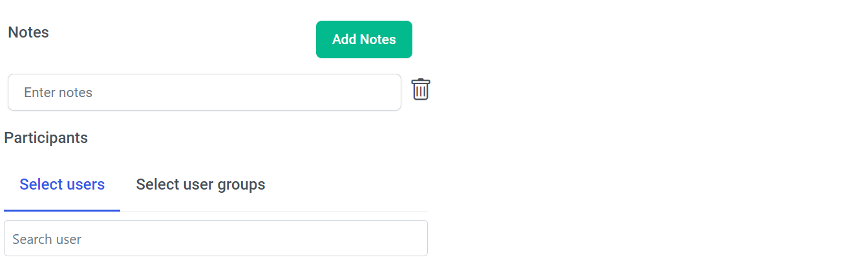Click the Participants section label
868x275 pixels.
coord(46,138)
